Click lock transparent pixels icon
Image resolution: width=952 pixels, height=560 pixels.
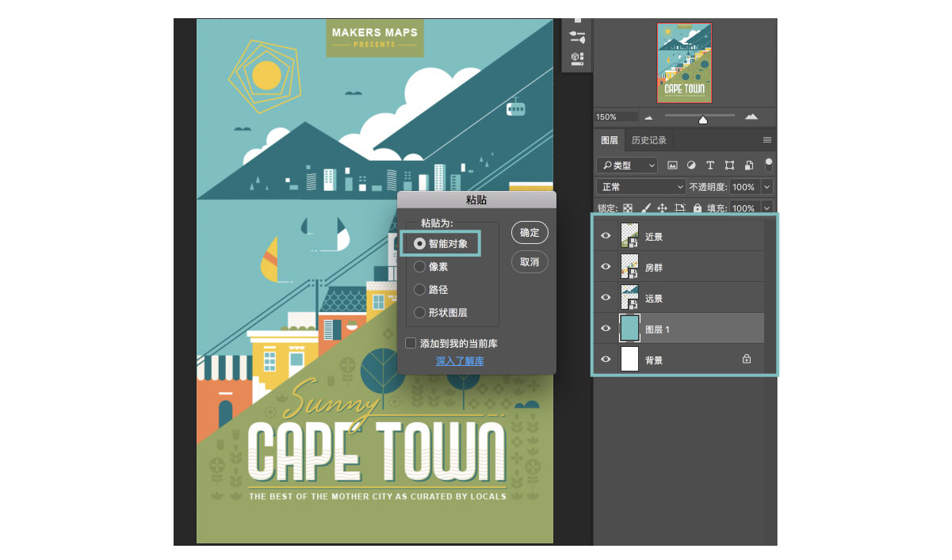(628, 208)
